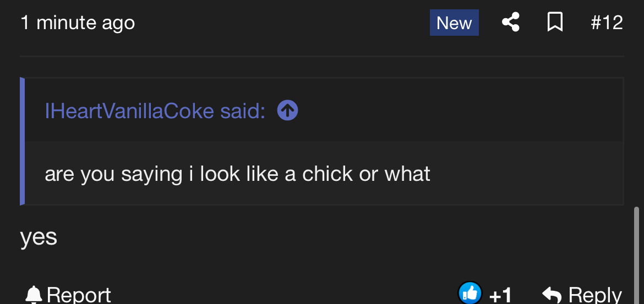This screenshot has width=644, height=304.
Task: Click the blue thumbs-up reaction icon
Action: pos(470,293)
